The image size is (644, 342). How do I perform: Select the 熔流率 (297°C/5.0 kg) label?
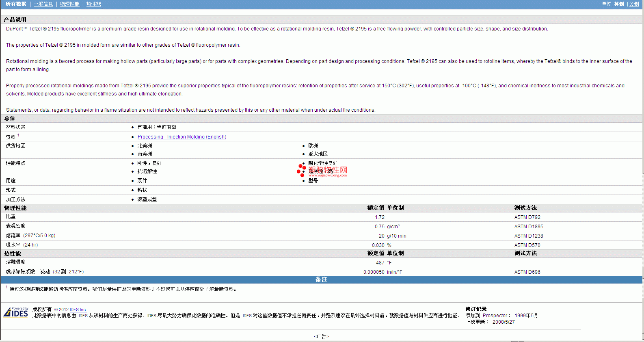point(30,236)
